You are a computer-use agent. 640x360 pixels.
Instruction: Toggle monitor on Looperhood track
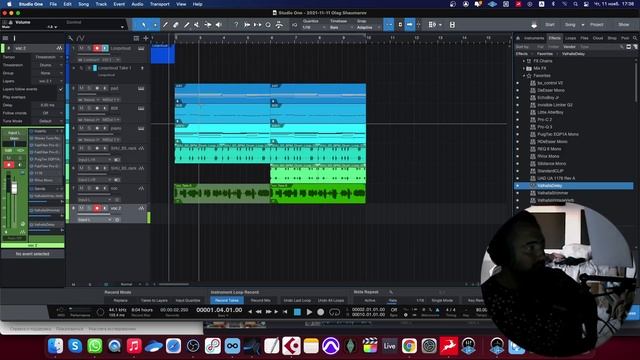[x=105, y=48]
